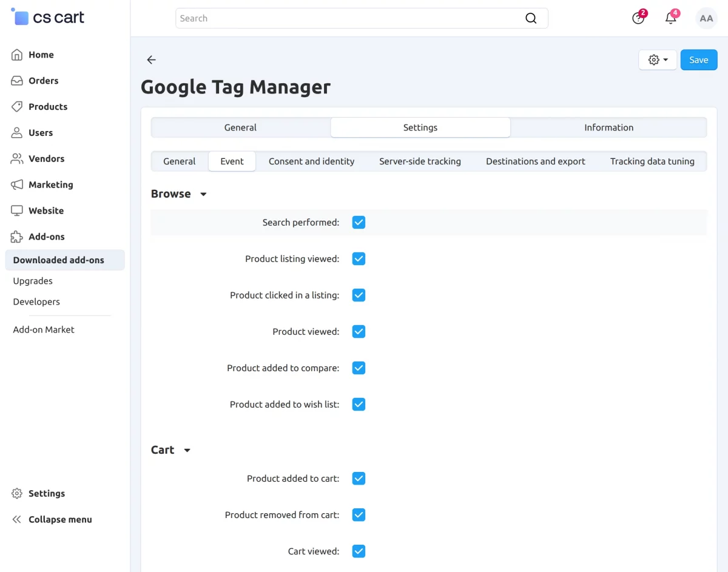Screen dimensions: 728x572
Task: Click the Orders inbox icon
Action: (x=17, y=81)
